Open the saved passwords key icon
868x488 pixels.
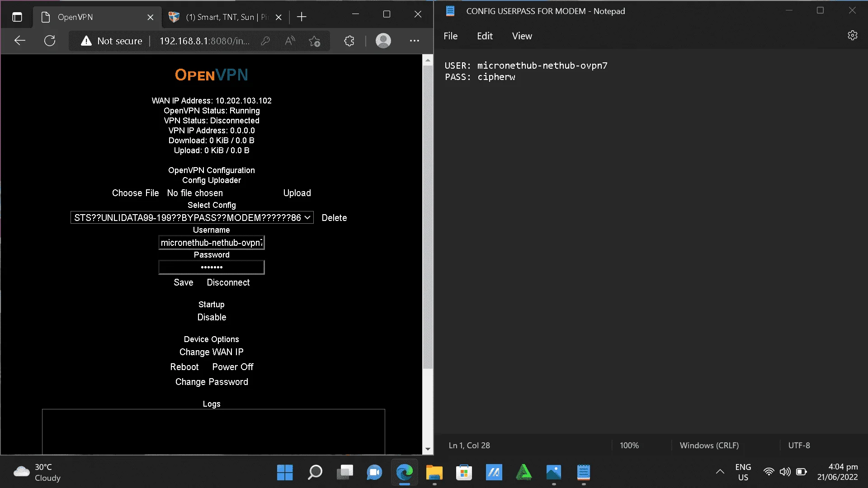265,41
